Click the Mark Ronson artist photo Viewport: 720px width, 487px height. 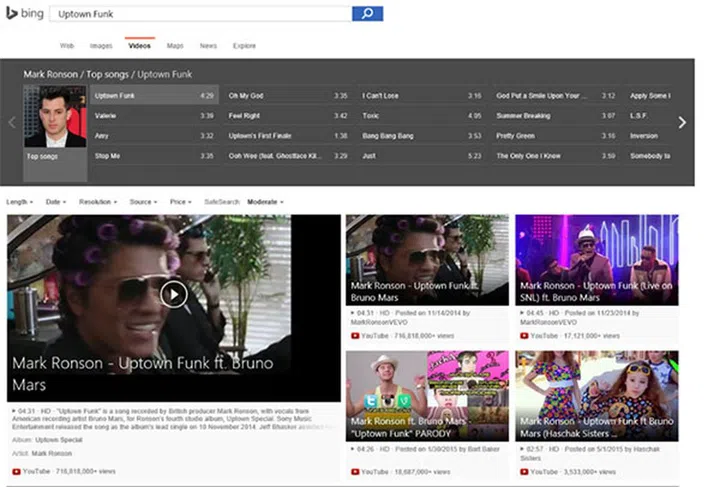pyautogui.click(x=55, y=116)
